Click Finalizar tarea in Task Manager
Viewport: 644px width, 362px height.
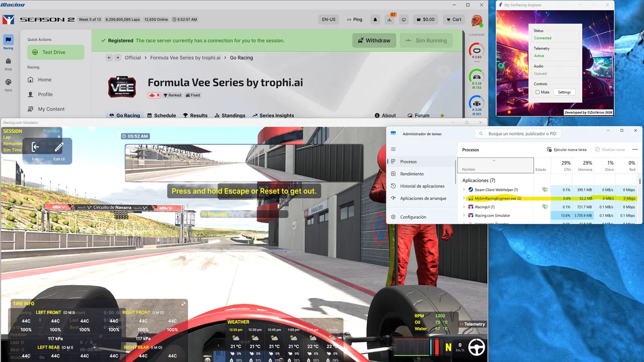click(610, 149)
